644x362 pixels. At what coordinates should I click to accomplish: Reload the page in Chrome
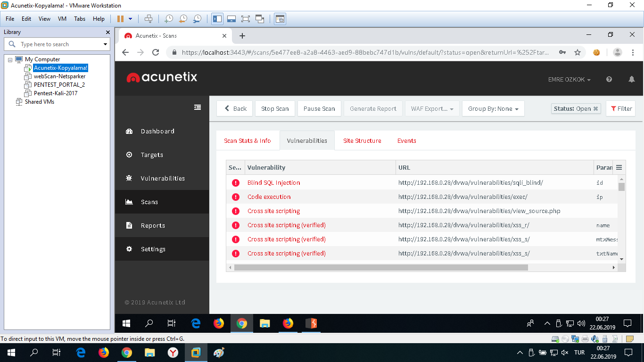(156, 52)
